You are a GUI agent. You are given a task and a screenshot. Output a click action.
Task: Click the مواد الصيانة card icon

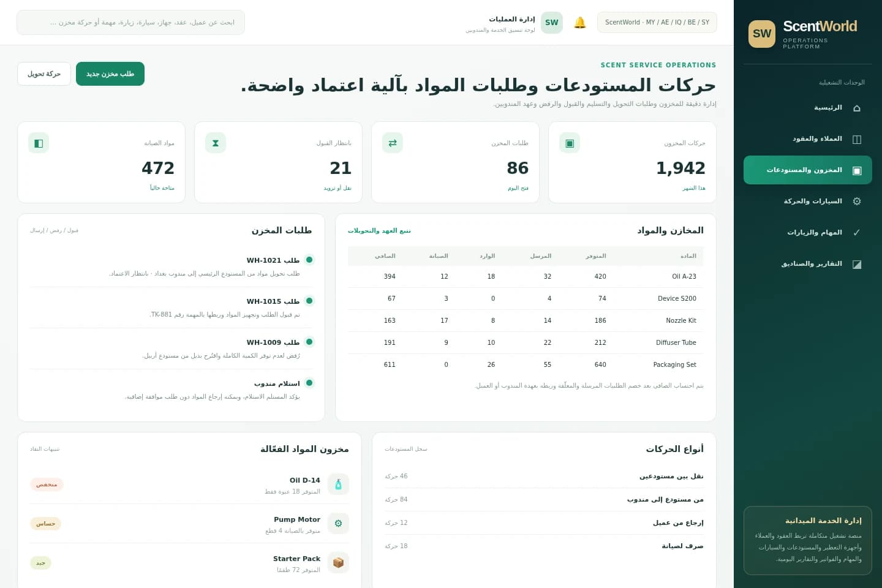click(x=39, y=143)
